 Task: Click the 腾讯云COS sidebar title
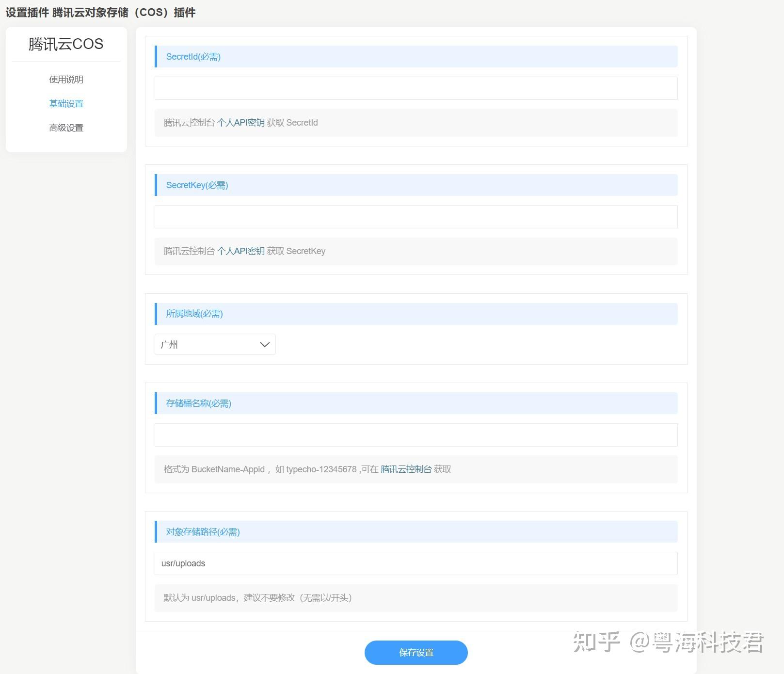point(66,44)
